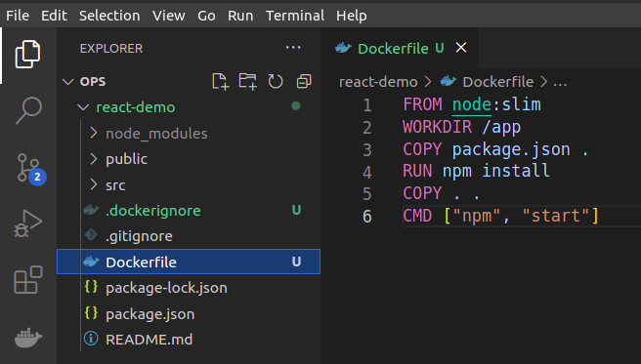Select the Dockerfile editor tab
Screen dimensions: 641x364
pyautogui.click(x=399, y=48)
